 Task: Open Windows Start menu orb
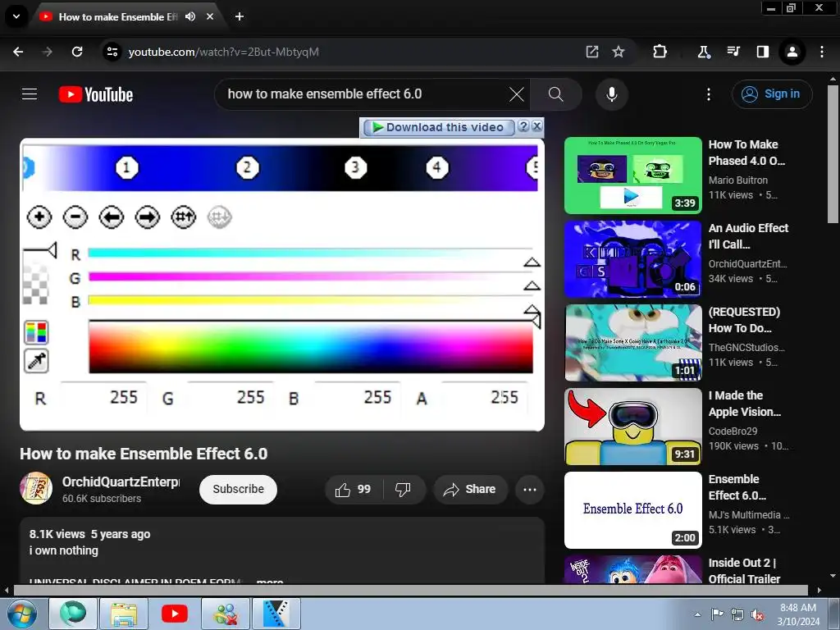[x=21, y=614]
